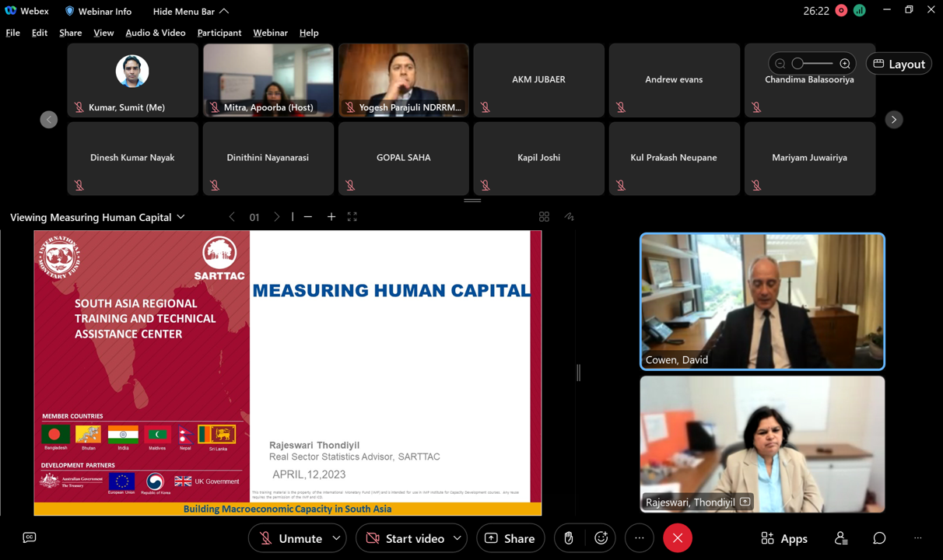Click the Webinar Info label
The image size is (943, 560).
coord(106,11)
